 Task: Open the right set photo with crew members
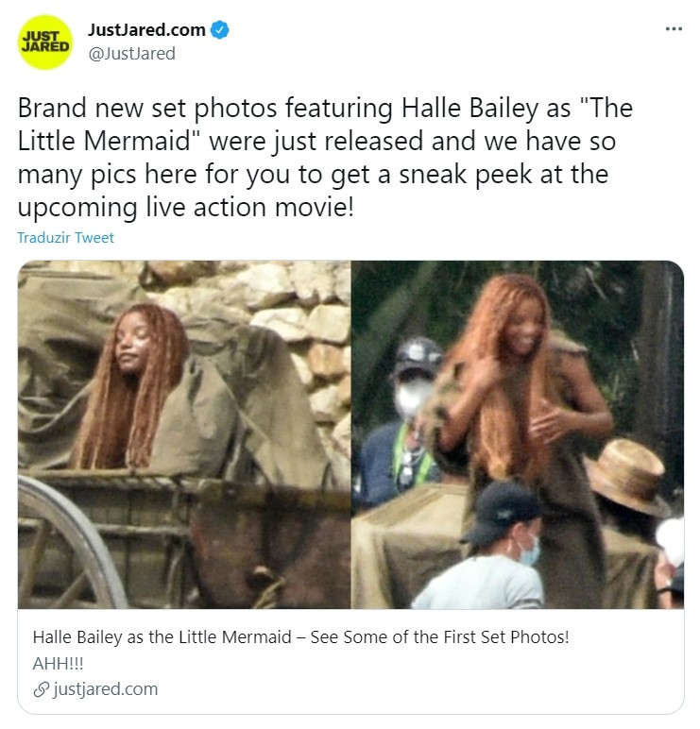pyautogui.click(x=518, y=434)
